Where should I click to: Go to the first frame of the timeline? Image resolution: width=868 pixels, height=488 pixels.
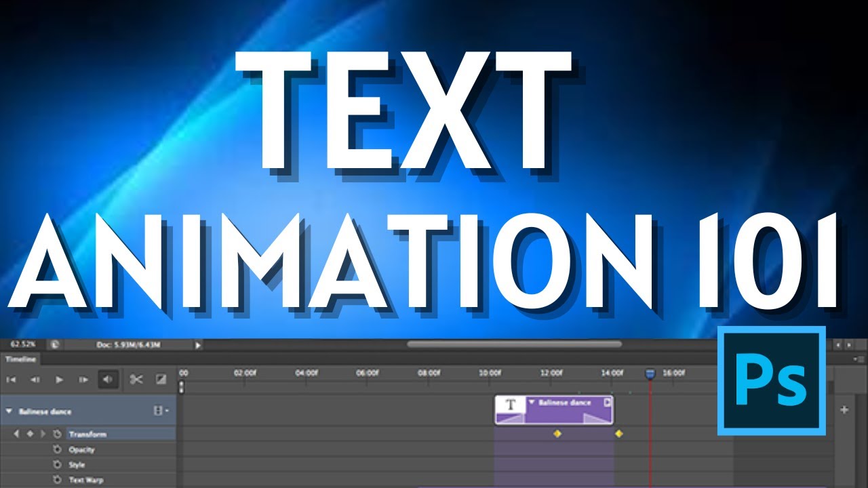pos(11,380)
